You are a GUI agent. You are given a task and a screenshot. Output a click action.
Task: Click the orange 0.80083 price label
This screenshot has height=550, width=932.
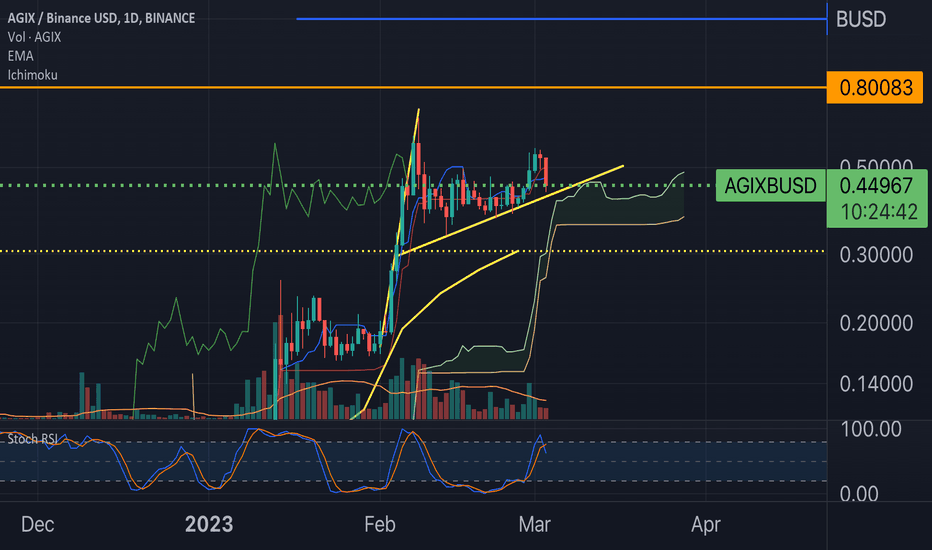(x=875, y=88)
